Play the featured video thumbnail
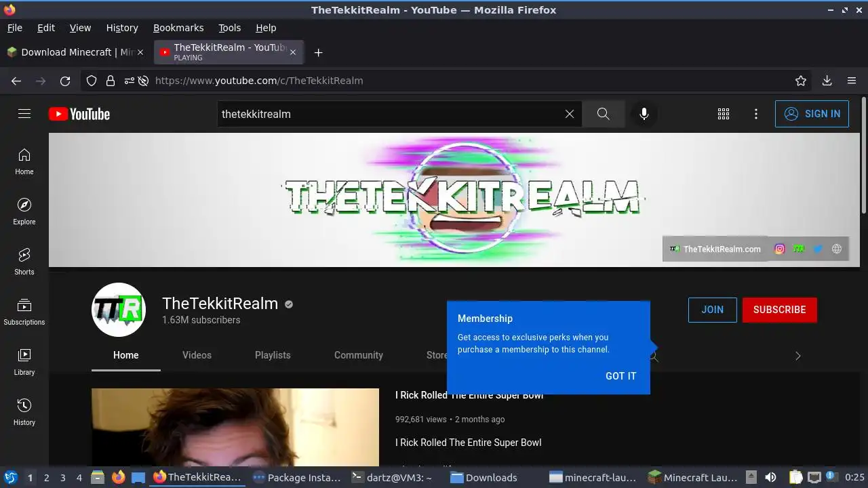This screenshot has height=488, width=868. (x=235, y=427)
